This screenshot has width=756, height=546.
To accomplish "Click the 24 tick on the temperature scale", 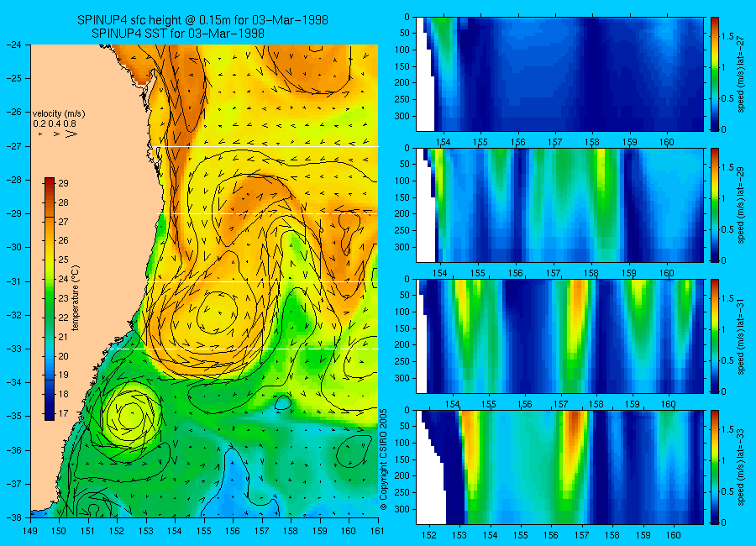I will [63, 279].
